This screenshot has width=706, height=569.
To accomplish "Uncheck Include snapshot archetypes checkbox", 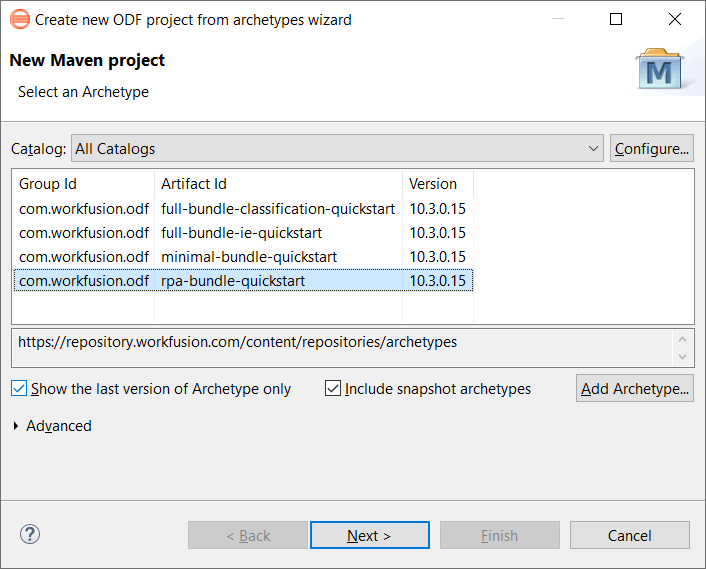I will pos(333,388).
